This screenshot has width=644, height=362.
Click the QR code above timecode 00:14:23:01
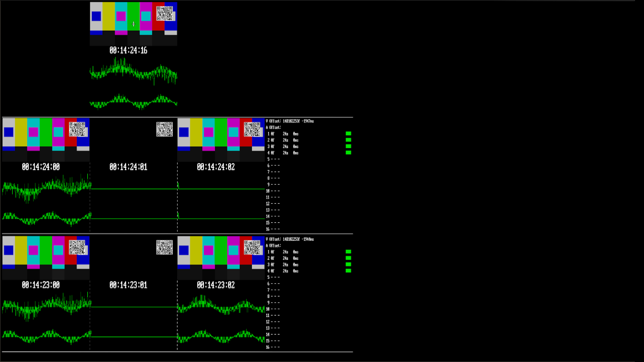[164, 247]
